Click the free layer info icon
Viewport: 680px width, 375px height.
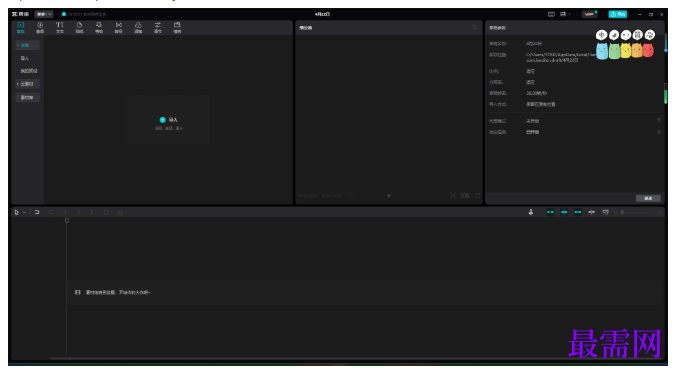[659, 132]
